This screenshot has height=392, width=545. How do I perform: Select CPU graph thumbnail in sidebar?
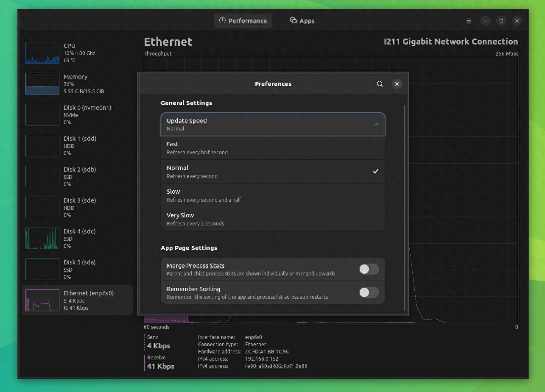click(x=42, y=53)
